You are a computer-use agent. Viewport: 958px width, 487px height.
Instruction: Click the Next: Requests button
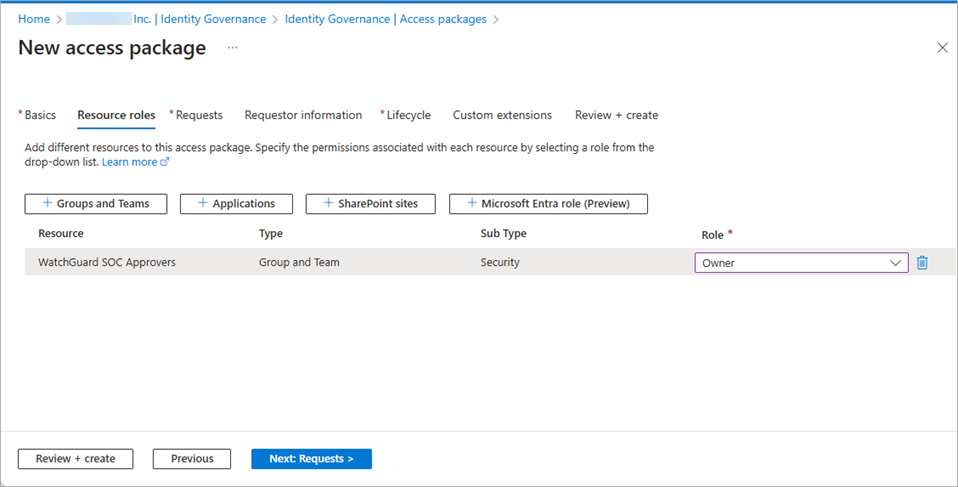click(311, 459)
